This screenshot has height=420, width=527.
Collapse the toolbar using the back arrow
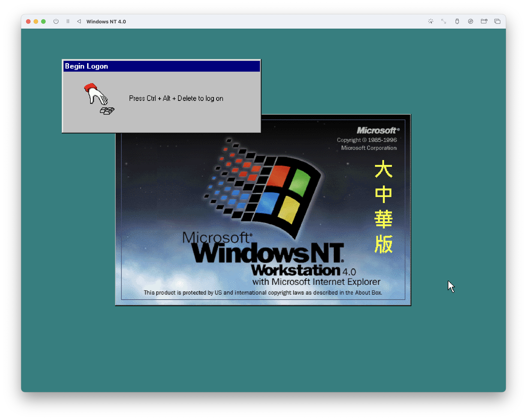point(79,21)
